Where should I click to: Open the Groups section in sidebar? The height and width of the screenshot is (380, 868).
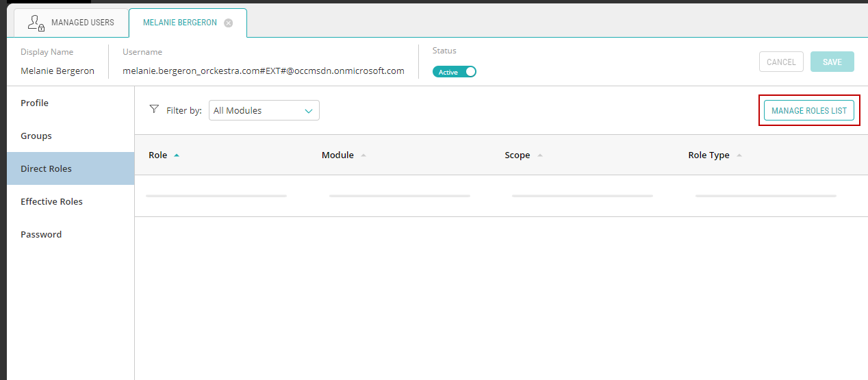point(36,136)
